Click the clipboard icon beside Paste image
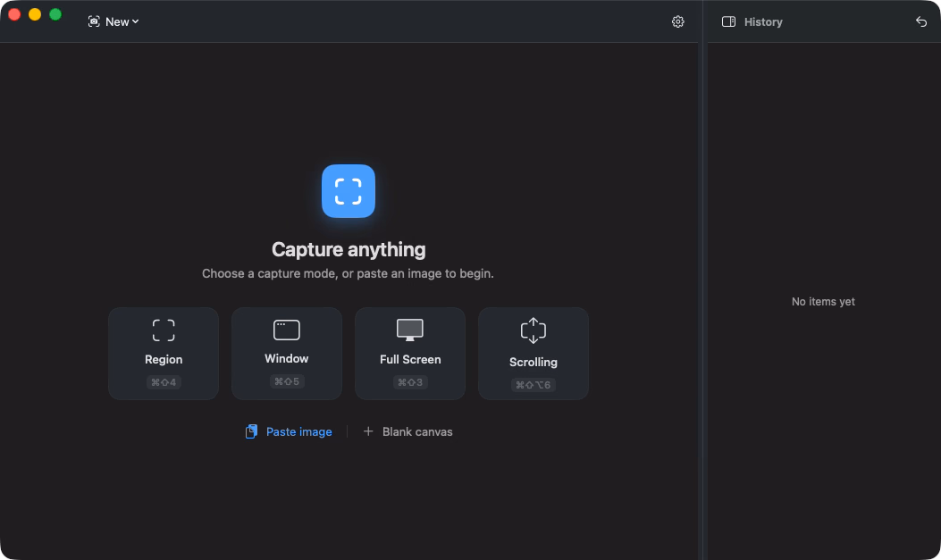Screen dimensions: 941x560 click(251, 431)
